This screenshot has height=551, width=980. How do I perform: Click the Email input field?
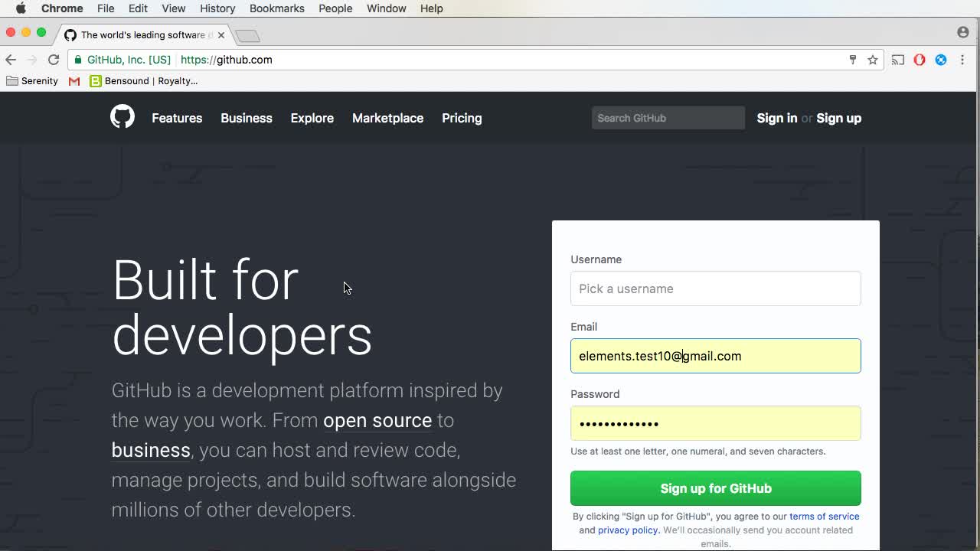[716, 356]
